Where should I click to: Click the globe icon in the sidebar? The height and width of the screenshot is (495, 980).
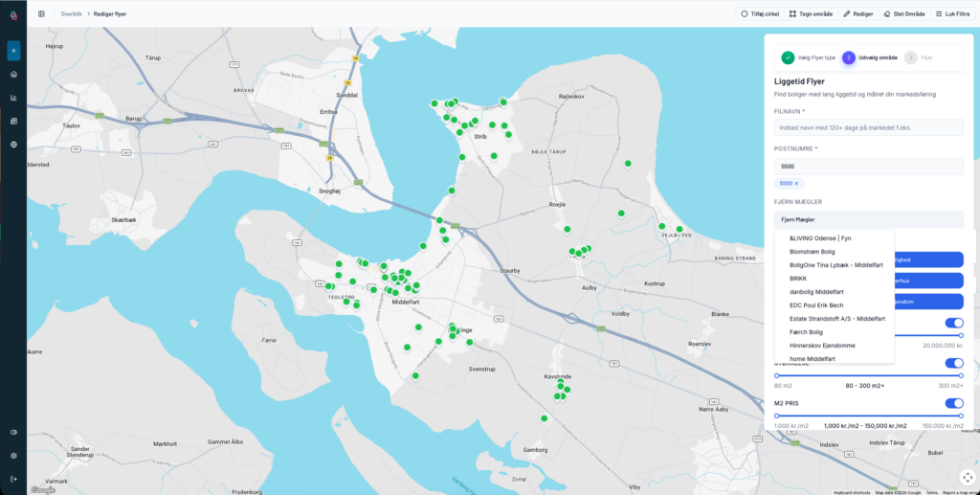click(x=13, y=145)
